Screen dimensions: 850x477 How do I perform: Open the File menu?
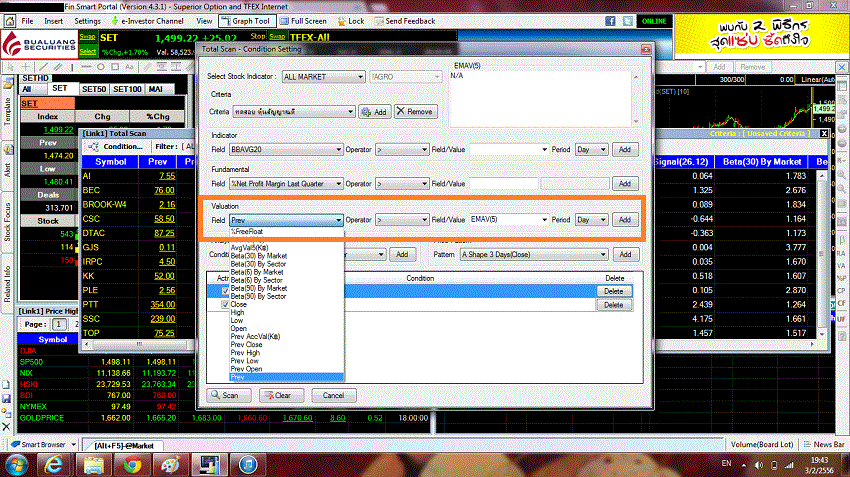pyautogui.click(x=27, y=21)
